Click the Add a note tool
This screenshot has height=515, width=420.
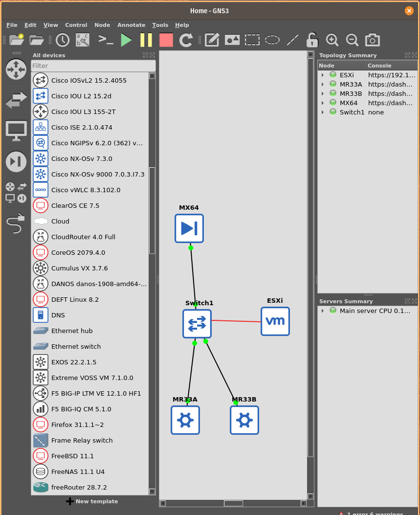click(x=212, y=40)
